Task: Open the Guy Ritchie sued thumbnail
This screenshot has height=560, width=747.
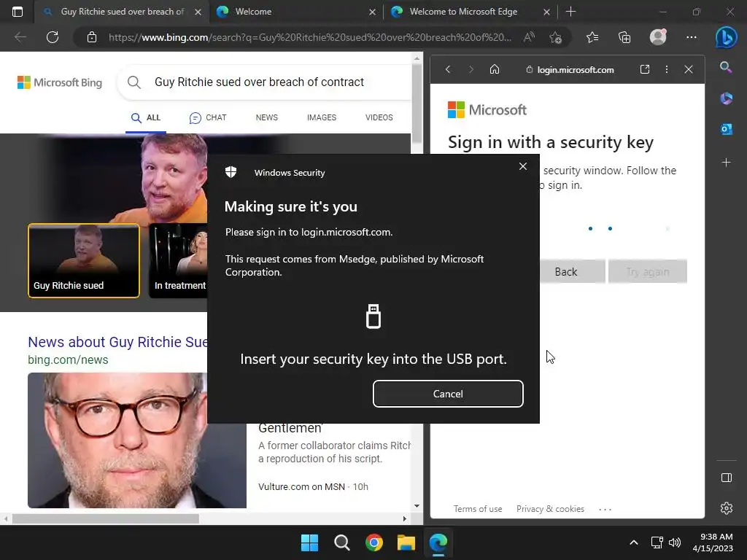Action: [x=84, y=260]
